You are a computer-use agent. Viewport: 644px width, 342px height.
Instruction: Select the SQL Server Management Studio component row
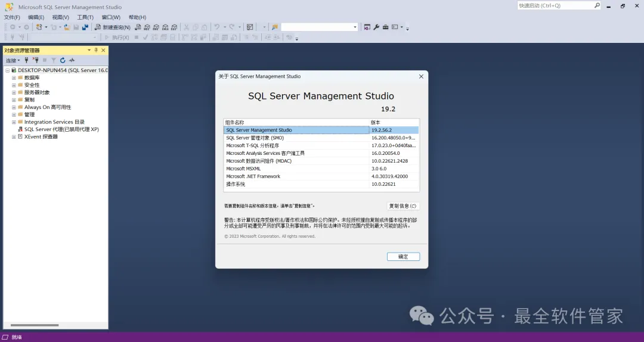[321, 130]
